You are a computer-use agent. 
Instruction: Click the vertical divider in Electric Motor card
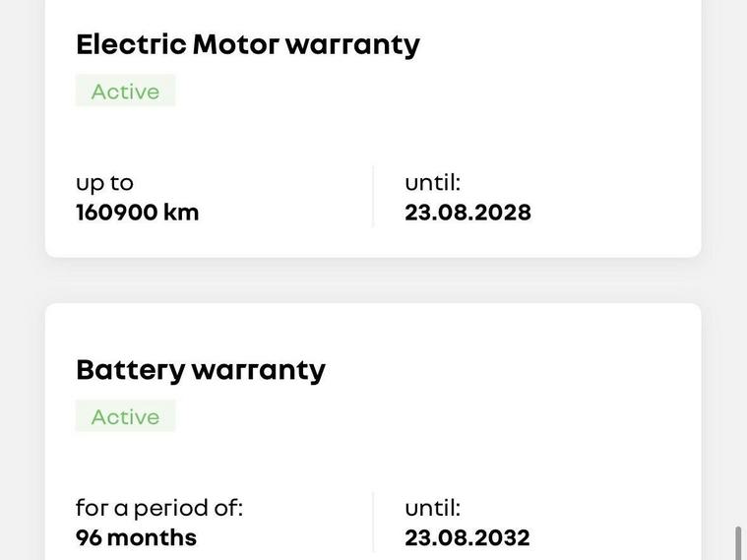coord(373,197)
